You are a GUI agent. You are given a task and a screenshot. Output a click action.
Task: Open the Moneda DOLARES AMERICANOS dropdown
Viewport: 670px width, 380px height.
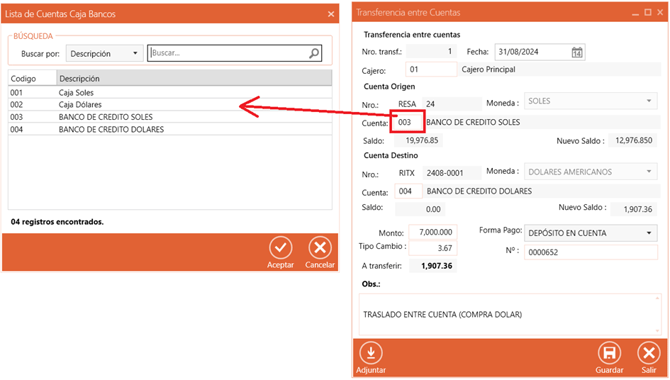coord(591,172)
